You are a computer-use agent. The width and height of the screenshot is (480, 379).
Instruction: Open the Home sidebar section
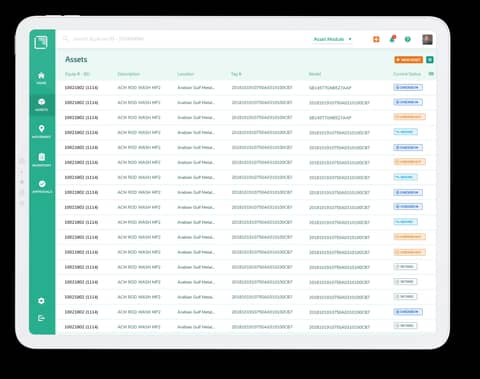point(41,78)
